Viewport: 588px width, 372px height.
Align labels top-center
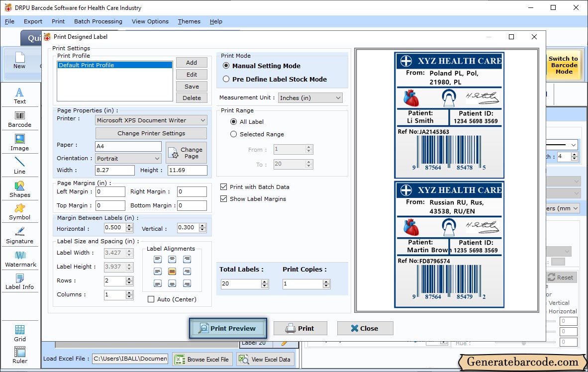[172, 259]
